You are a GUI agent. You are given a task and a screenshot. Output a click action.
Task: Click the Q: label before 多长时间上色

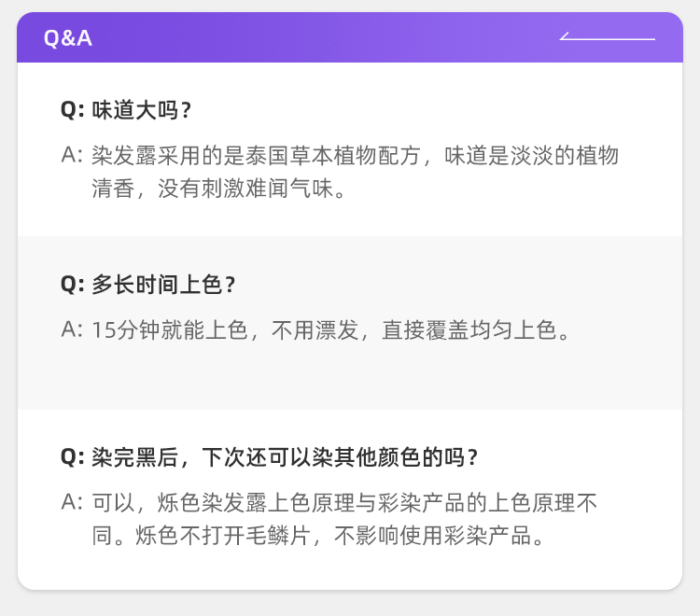click(x=73, y=284)
